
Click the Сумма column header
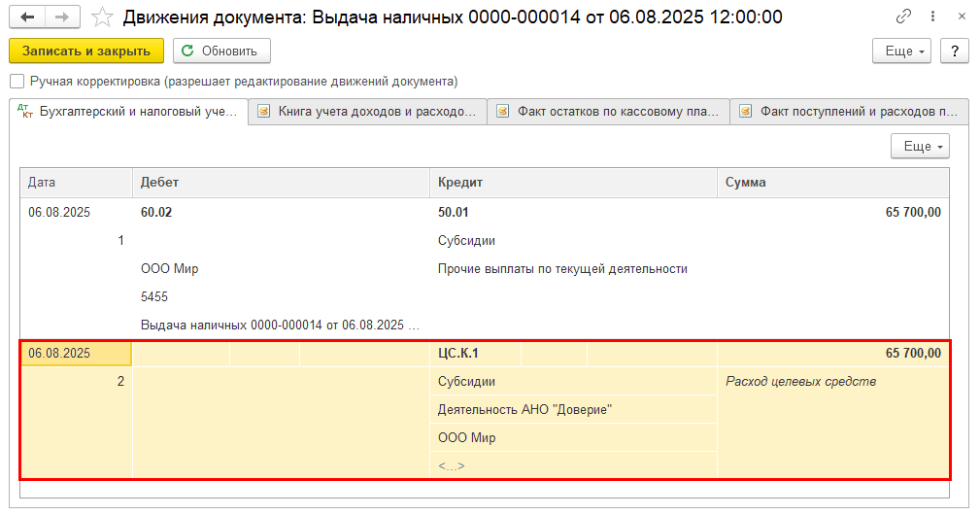point(832,183)
